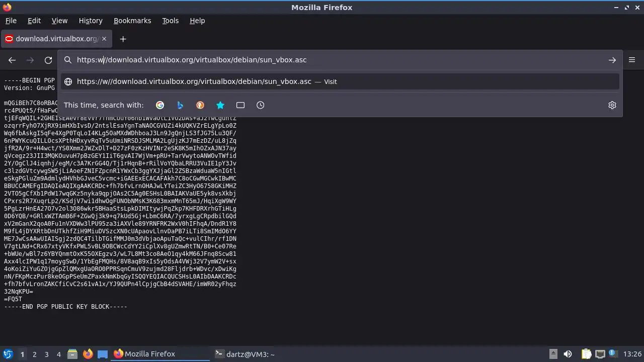This screenshot has width=644, height=362.
Task: Click the =FQ5T checksum line
Action: tap(13, 299)
